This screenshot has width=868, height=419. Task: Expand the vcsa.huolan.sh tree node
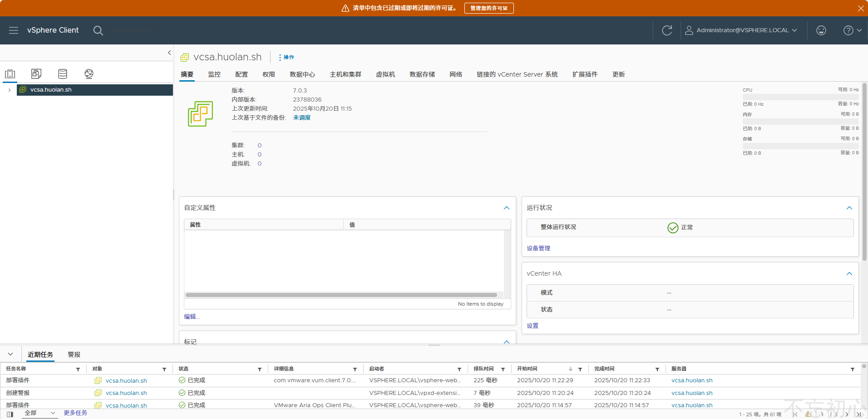[x=10, y=90]
